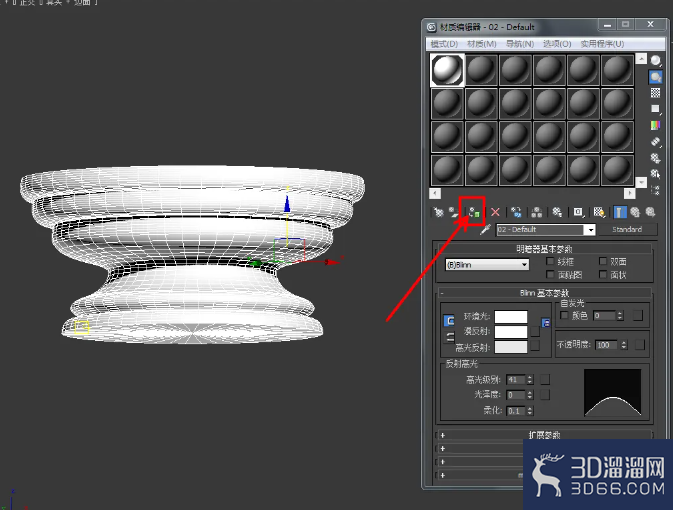Click the 光泽度 spinner arrows

(530, 395)
